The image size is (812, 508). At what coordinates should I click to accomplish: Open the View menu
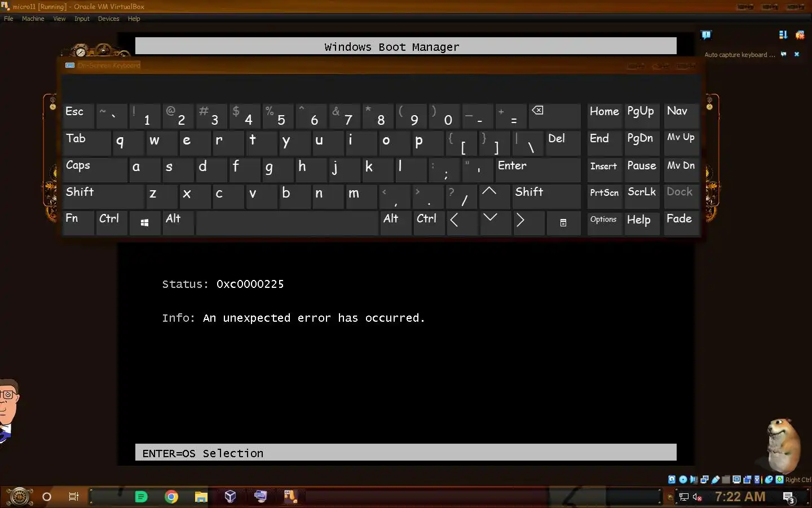59,19
